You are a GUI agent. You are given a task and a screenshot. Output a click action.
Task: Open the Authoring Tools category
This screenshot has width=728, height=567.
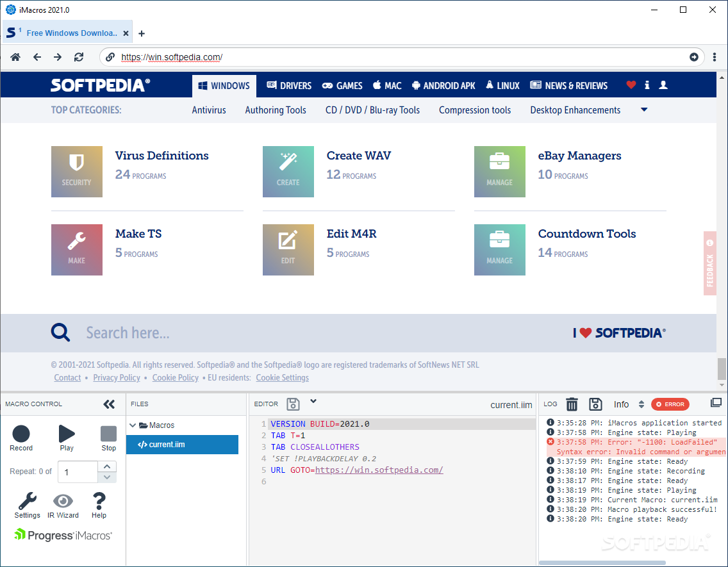coord(276,110)
